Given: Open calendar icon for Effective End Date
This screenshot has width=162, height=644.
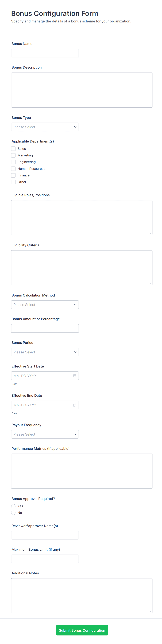Looking at the screenshot, I should pos(75,405).
